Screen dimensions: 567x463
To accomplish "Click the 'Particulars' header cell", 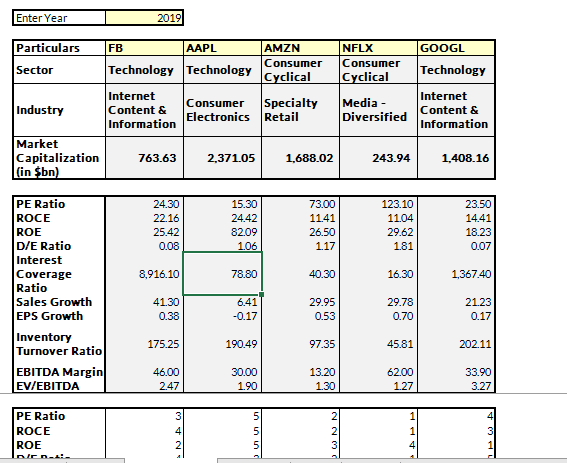I will [59, 48].
